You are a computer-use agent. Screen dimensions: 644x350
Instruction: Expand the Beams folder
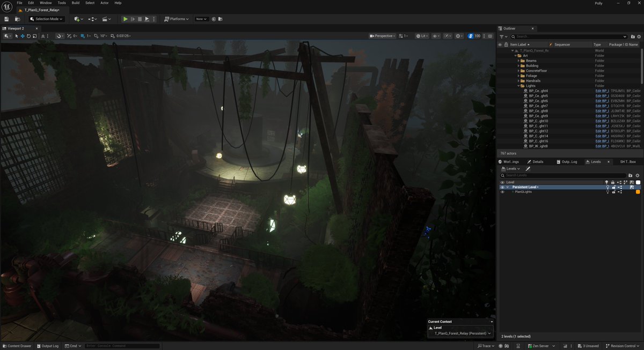[x=518, y=61]
